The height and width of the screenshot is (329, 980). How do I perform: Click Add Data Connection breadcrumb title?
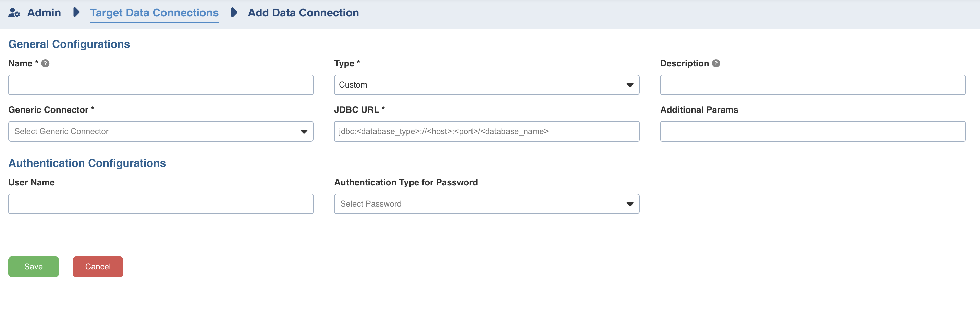click(303, 13)
